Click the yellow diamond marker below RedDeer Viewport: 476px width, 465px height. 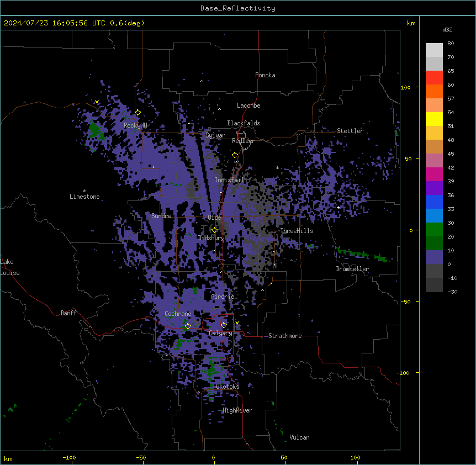coord(235,155)
